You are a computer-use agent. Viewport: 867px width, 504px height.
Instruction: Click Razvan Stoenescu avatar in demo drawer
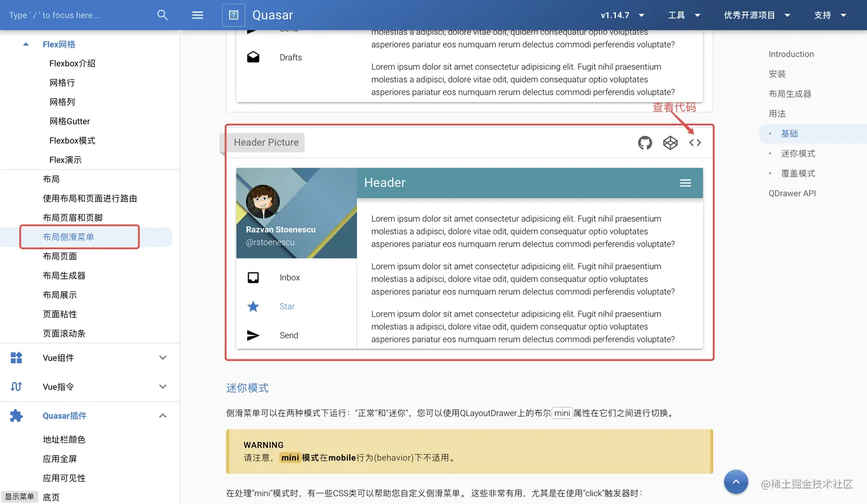263,201
